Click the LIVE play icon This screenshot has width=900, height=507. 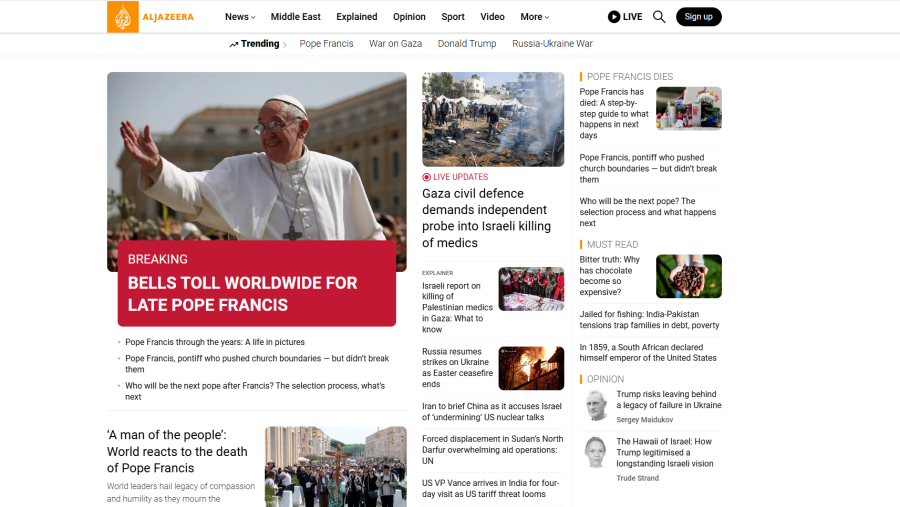(x=614, y=17)
